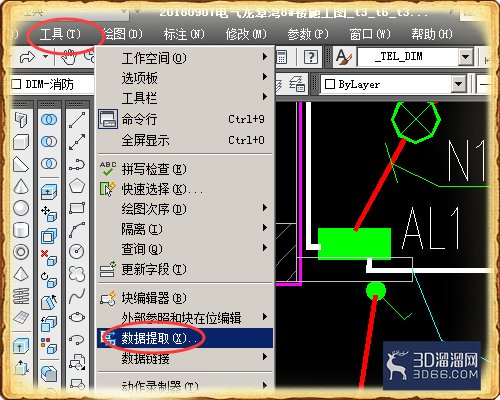Select the Delete Faces tool
The width and height of the screenshot is (500, 400).
click(49, 258)
